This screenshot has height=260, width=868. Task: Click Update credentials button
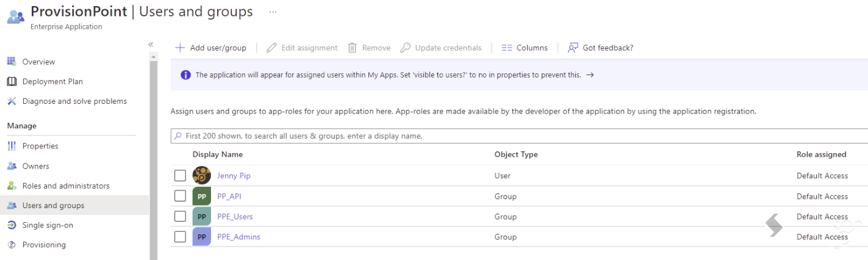coord(441,48)
